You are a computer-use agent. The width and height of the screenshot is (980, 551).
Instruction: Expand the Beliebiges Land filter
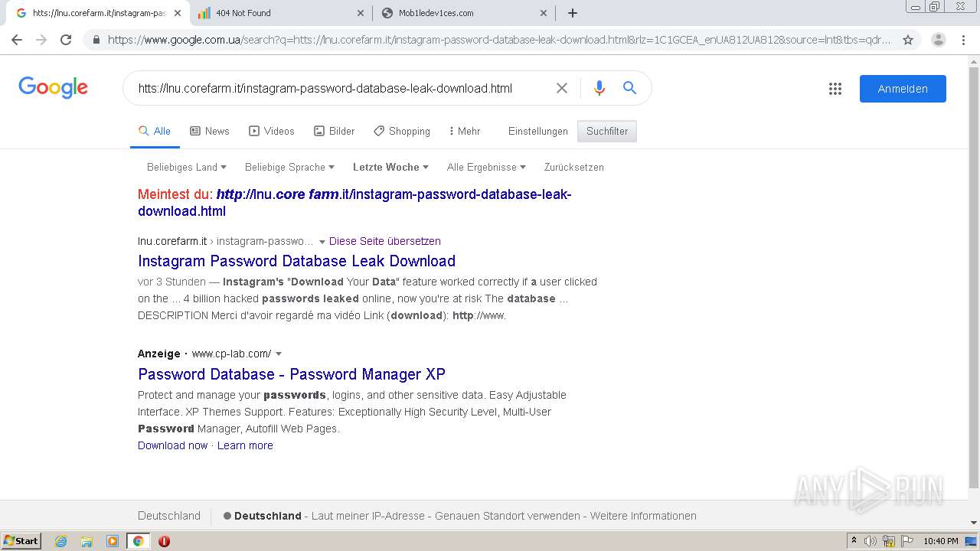187,167
